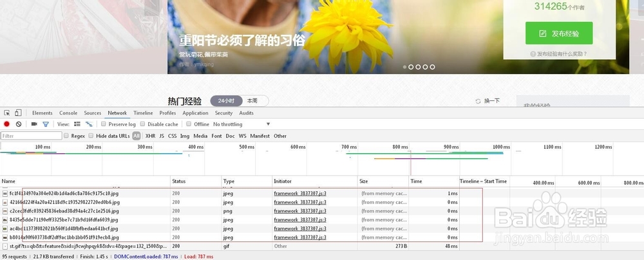Click the network Filter input field
Image resolution: width=644 pixels, height=260 pixels.
point(31,136)
